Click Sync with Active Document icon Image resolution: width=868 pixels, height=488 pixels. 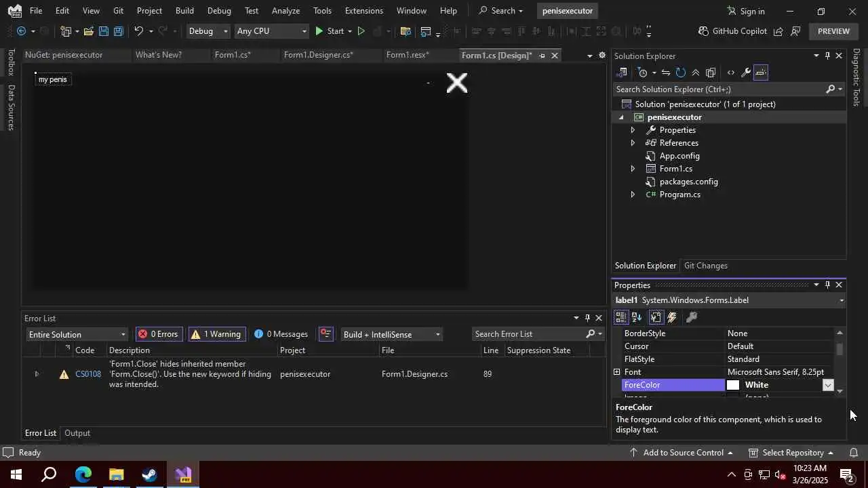(x=666, y=73)
